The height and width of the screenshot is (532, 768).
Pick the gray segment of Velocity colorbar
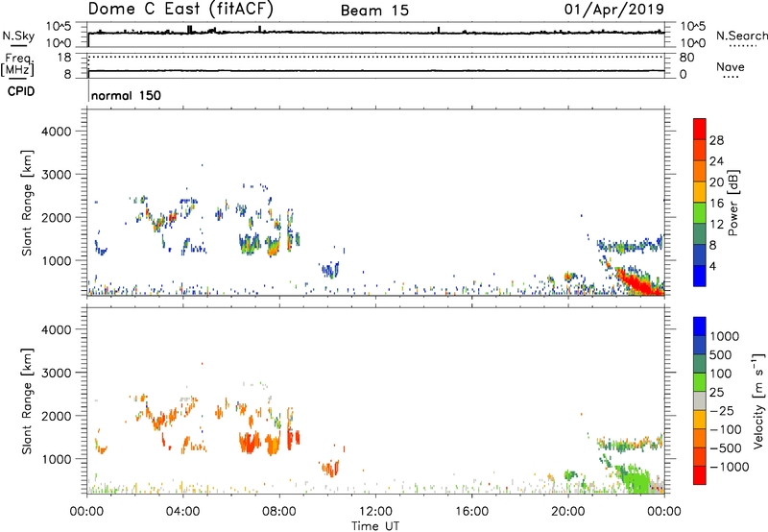[700, 401]
